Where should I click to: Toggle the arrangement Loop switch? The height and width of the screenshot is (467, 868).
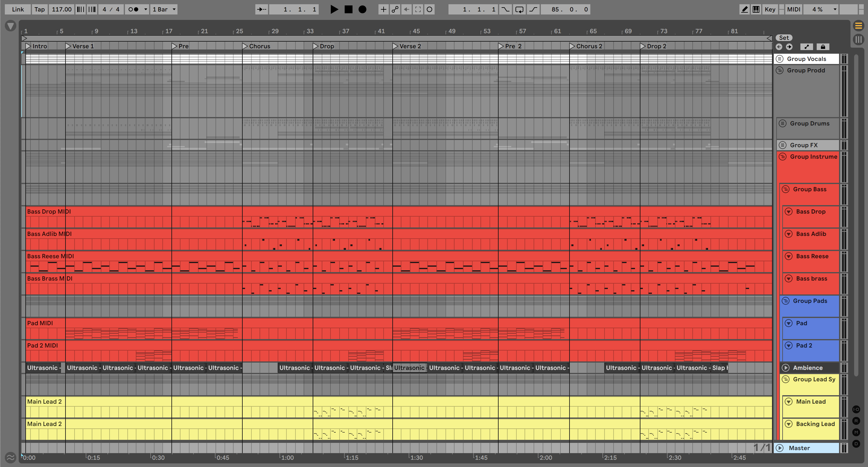519,9
